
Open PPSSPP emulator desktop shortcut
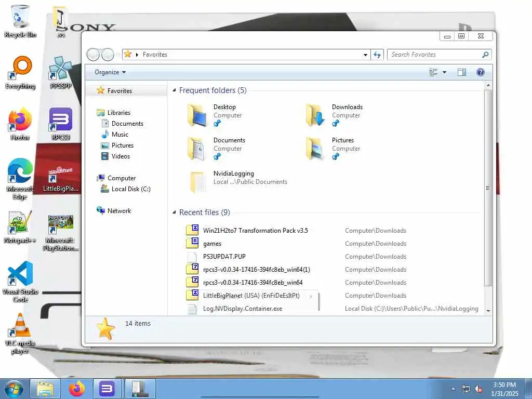click(x=60, y=73)
